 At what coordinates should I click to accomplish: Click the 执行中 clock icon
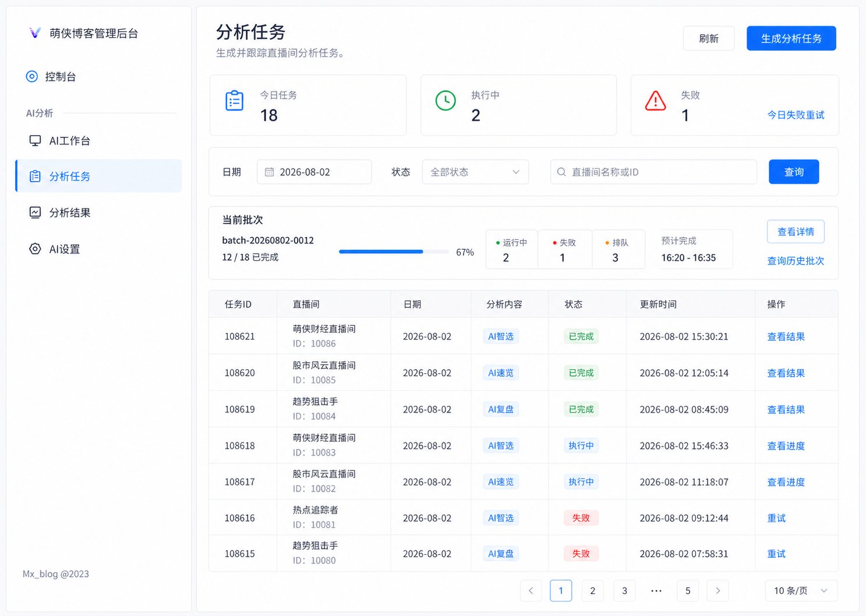tap(446, 100)
